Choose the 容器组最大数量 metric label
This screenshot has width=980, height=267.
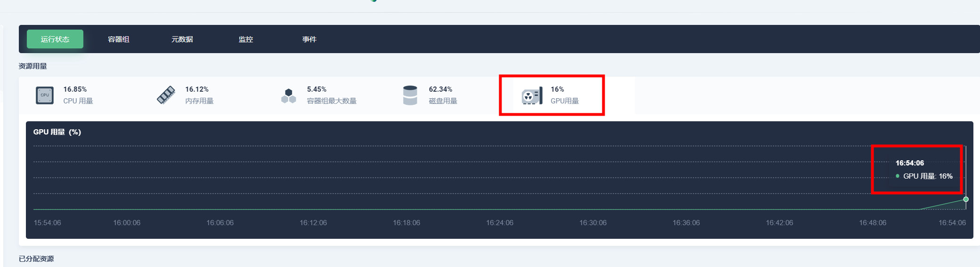[332, 101]
